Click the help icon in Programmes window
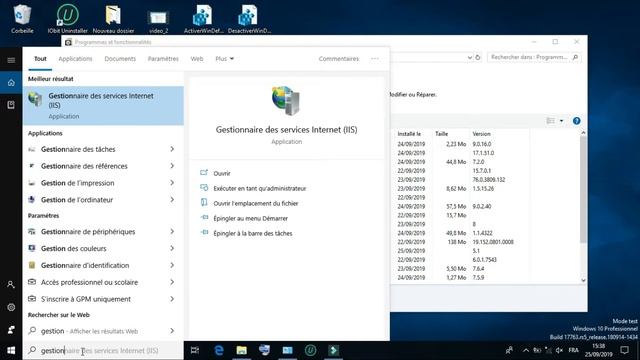 [x=576, y=121]
